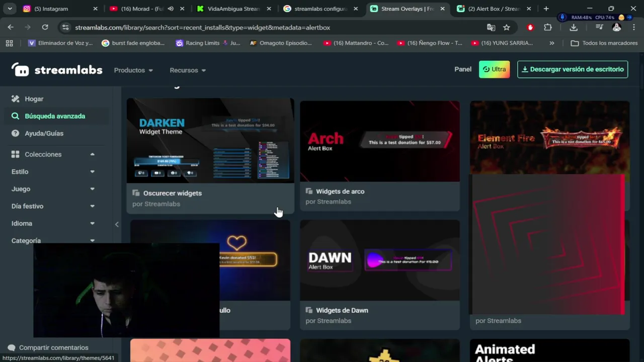644x362 pixels.
Task: Open Ñengo Flow bookmark
Action: point(430,43)
